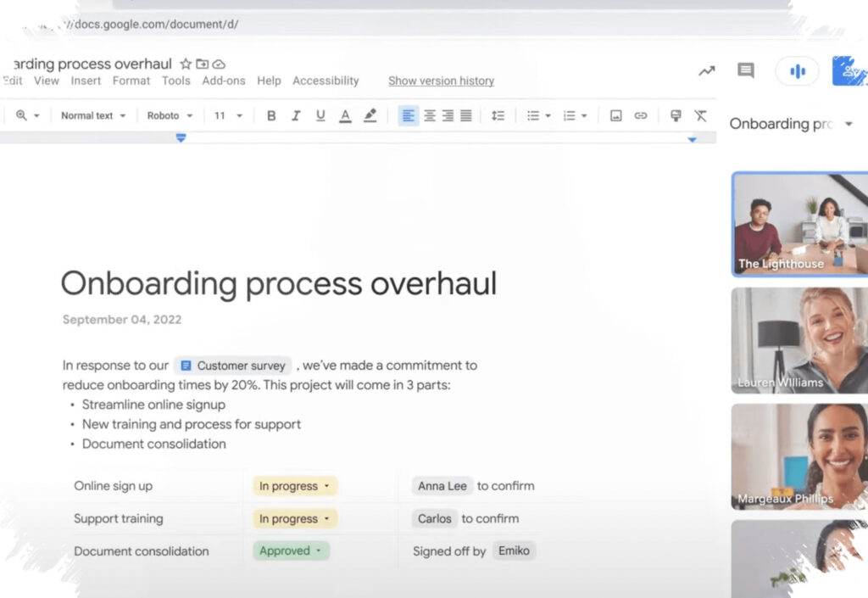Open the Help menu
Viewport: 868px width, 598px height.
(269, 81)
